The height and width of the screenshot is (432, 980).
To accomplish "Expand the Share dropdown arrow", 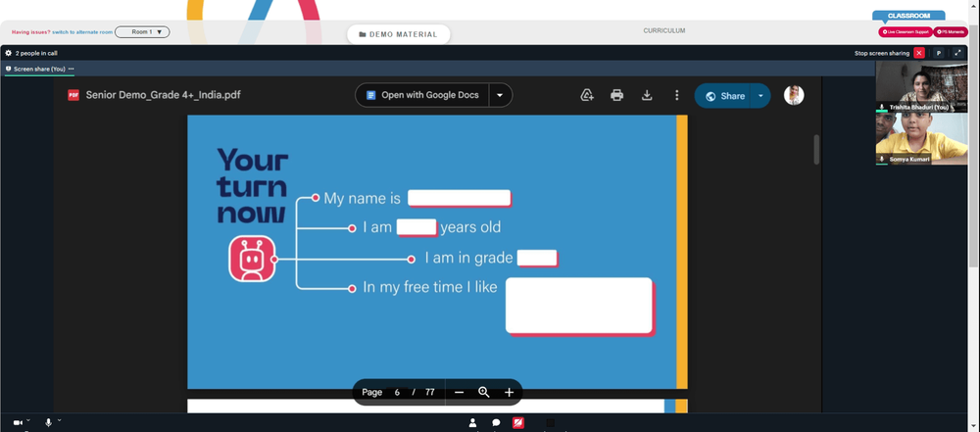I will 760,96.
